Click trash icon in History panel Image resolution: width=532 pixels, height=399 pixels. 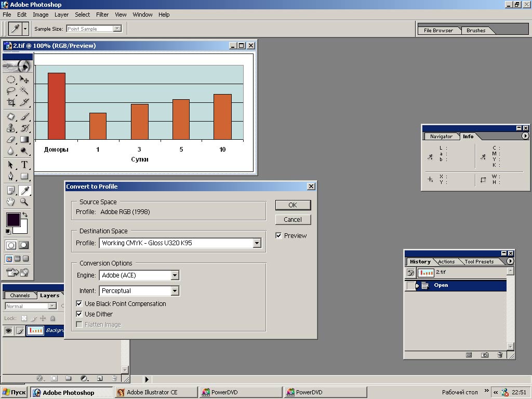(x=500, y=355)
